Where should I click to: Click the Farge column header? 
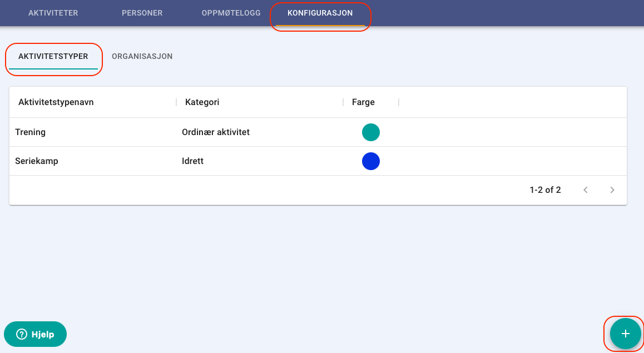click(x=363, y=102)
